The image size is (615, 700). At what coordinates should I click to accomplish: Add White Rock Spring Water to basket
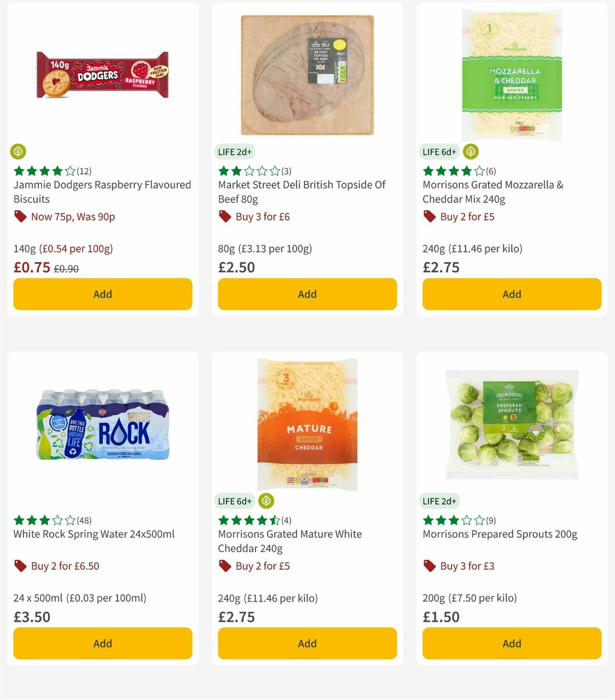coord(102,643)
